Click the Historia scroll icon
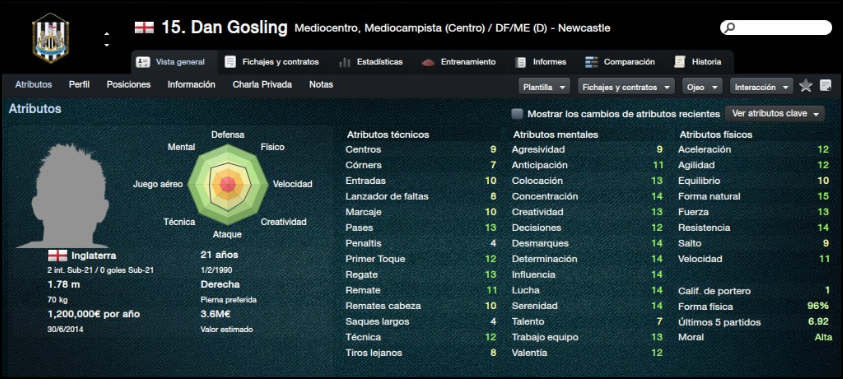843x379 pixels. [680, 62]
